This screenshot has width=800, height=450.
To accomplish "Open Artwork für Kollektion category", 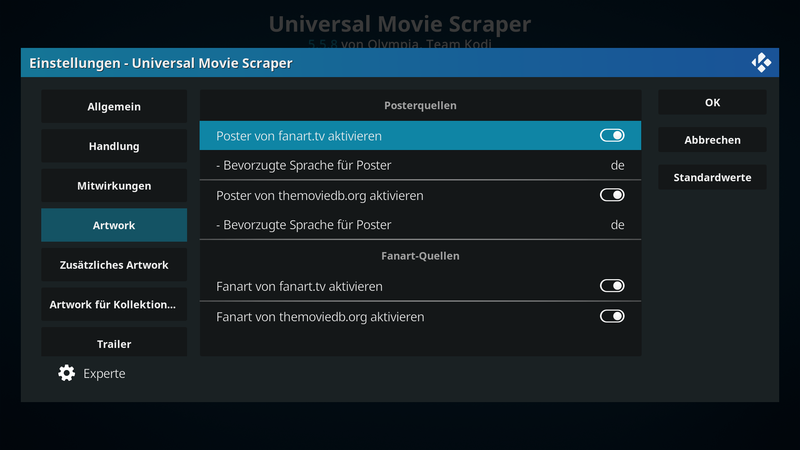I will [114, 305].
